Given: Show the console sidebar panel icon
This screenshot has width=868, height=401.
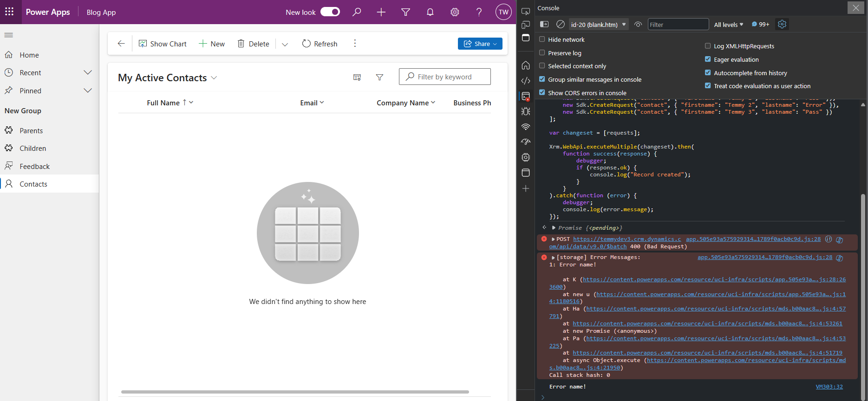Looking at the screenshot, I should click(544, 24).
